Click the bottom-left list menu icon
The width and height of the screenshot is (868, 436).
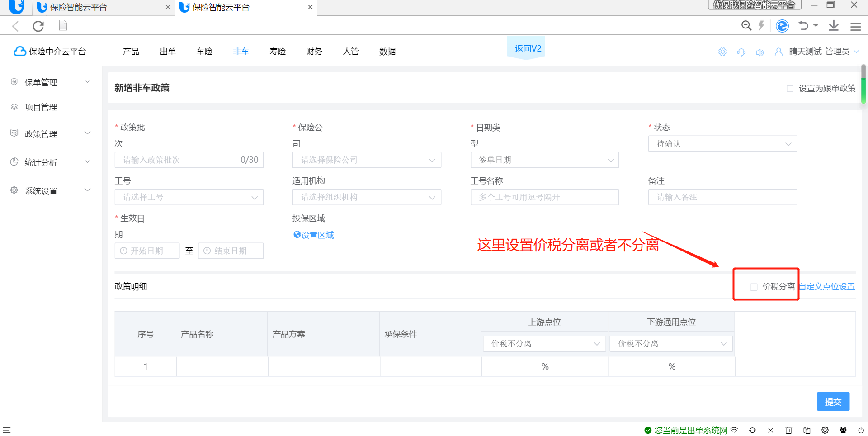[6, 430]
